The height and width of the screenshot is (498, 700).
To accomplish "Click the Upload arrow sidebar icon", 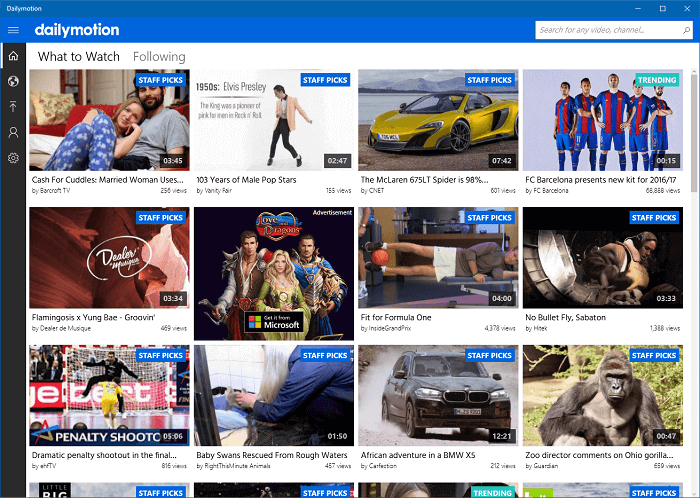I will pyautogui.click(x=13, y=107).
